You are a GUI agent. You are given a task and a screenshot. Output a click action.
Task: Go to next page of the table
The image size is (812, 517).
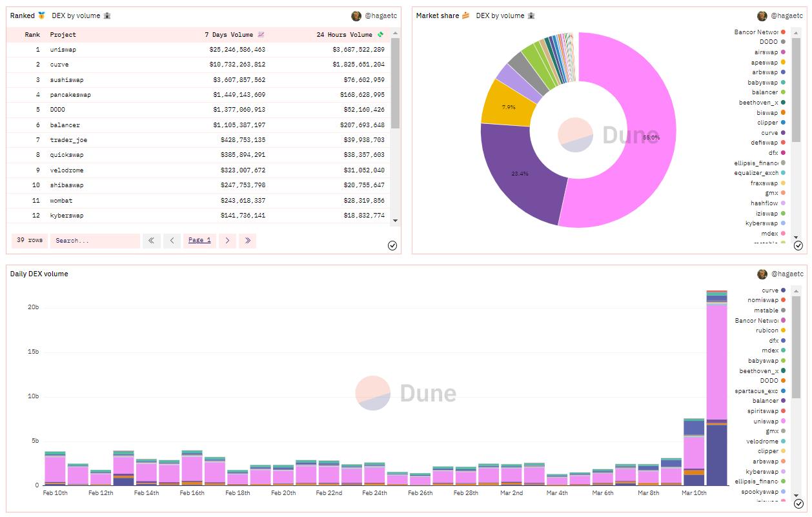[x=227, y=241]
